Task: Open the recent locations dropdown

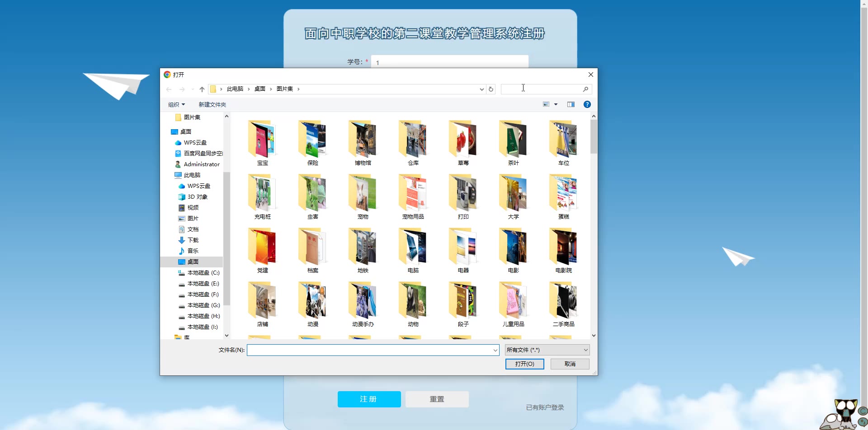Action: (x=193, y=89)
